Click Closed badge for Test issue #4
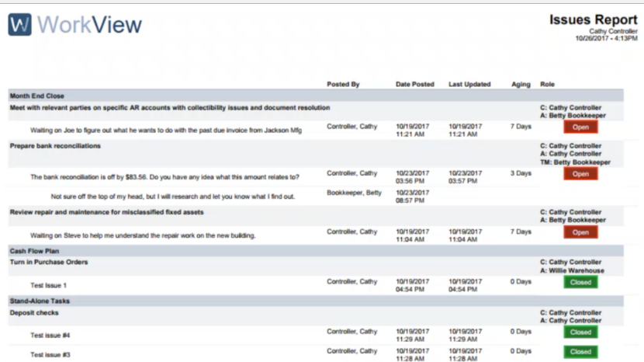644x362 pixels. point(580,332)
